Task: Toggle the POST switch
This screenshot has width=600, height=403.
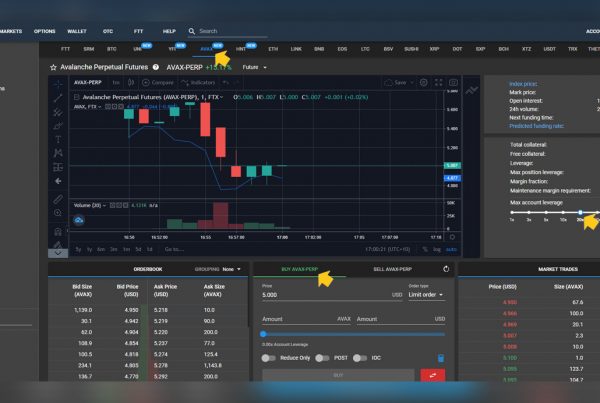Action: (322, 358)
